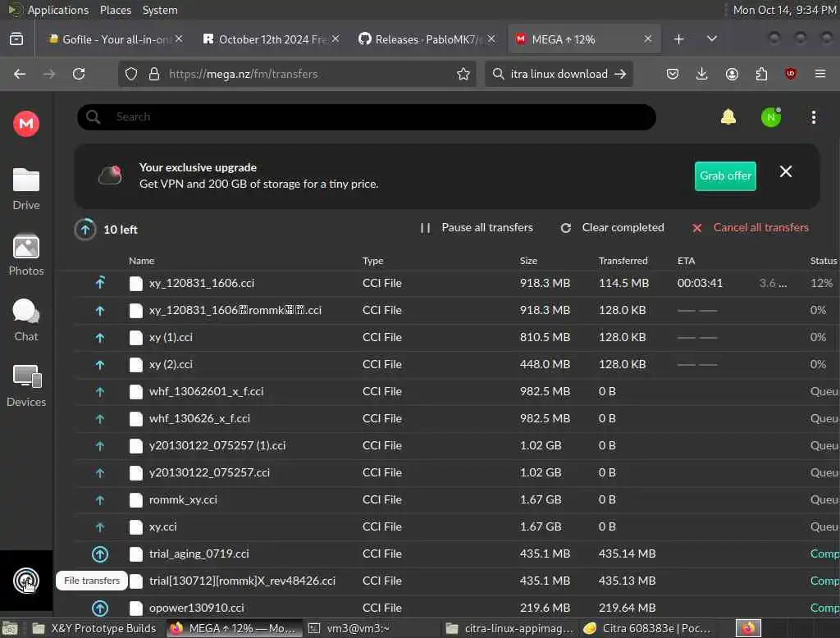Open a new browser tab
Screen dimensions: 840x638
point(678,39)
